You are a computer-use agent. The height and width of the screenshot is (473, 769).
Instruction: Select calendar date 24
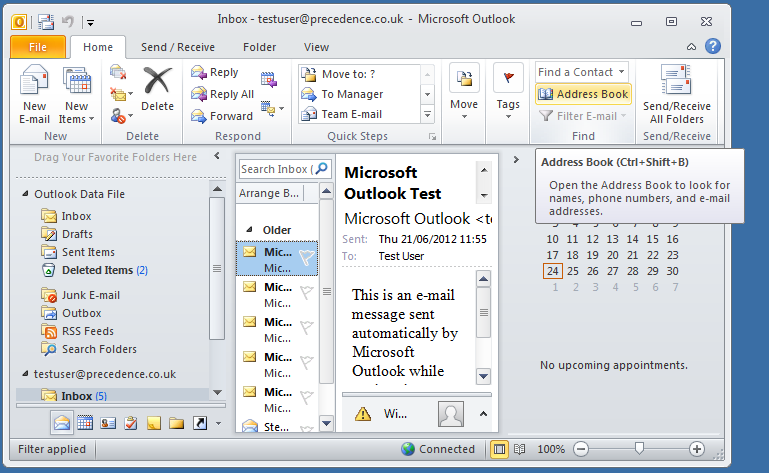[x=553, y=271]
